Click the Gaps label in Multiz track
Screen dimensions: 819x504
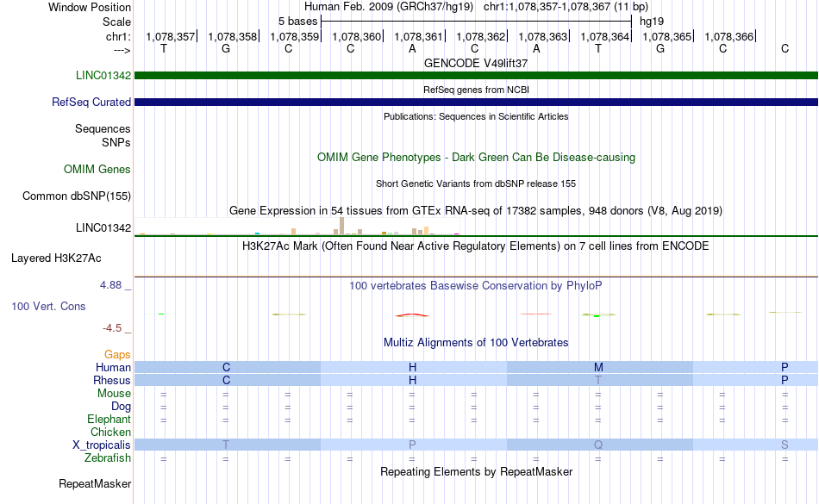coord(117,354)
